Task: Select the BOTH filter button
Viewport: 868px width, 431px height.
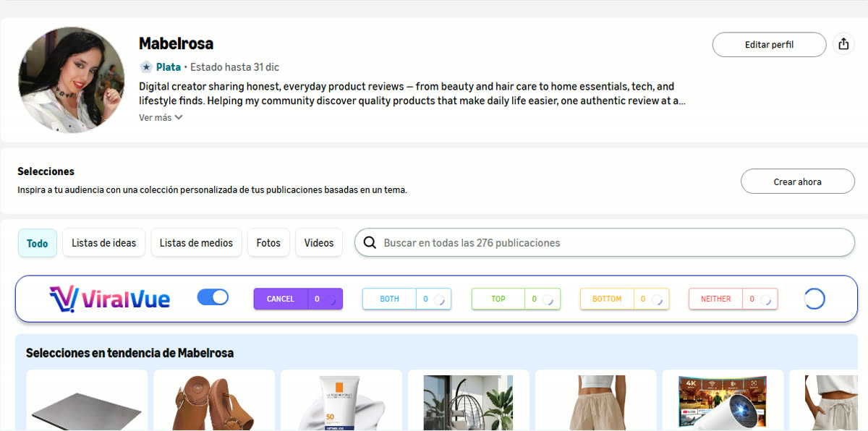Action: click(x=389, y=299)
